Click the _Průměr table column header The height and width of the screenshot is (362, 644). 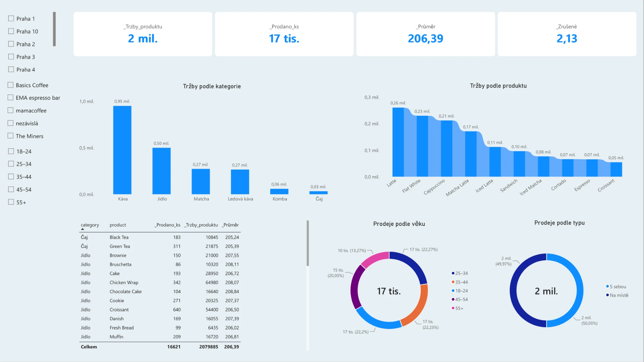click(x=230, y=225)
